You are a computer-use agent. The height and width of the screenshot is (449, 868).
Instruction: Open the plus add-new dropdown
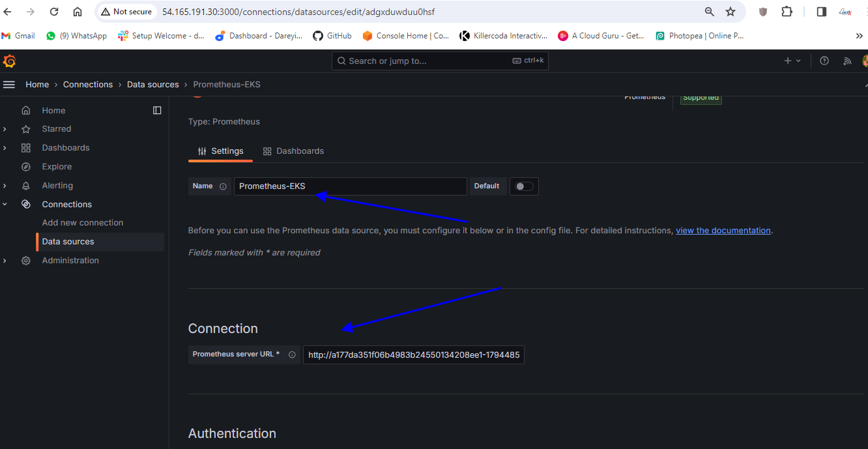coord(792,61)
